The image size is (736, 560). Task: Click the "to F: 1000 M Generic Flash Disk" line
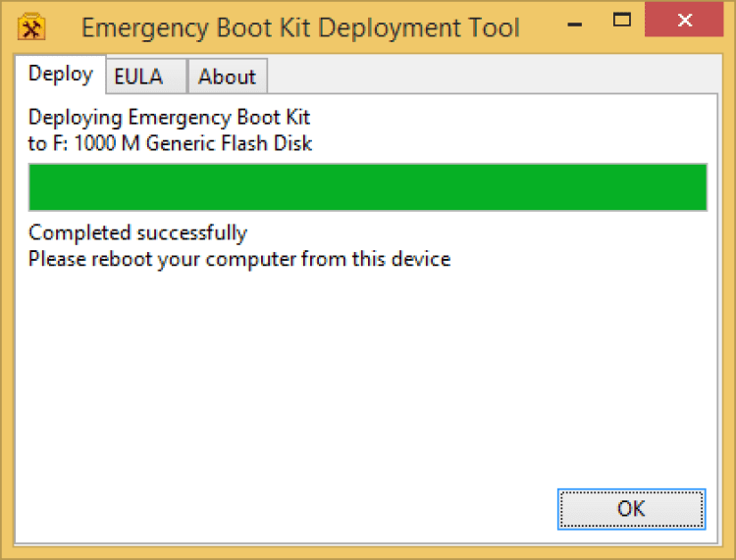coord(170,143)
